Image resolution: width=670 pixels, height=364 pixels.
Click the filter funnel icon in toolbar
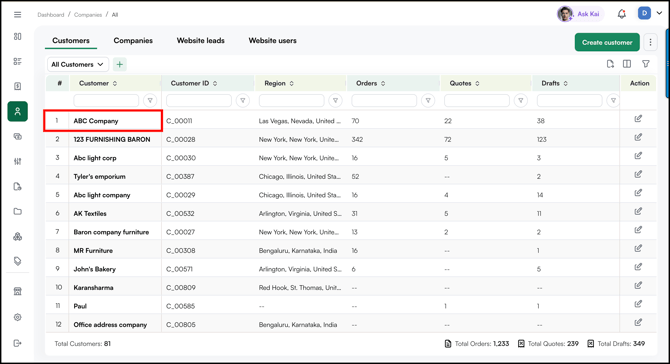(646, 64)
